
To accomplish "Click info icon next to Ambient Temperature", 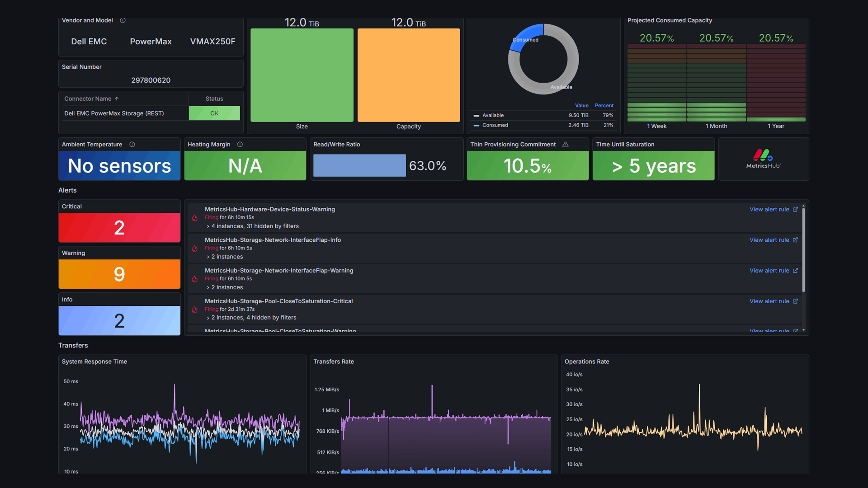I will coord(132,145).
